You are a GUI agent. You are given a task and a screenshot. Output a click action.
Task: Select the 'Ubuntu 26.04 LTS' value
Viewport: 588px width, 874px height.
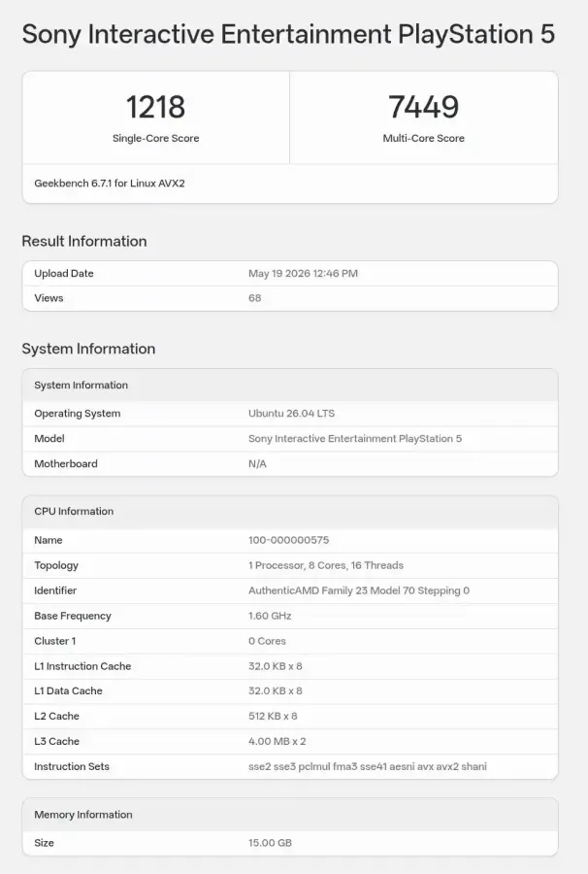coord(291,414)
